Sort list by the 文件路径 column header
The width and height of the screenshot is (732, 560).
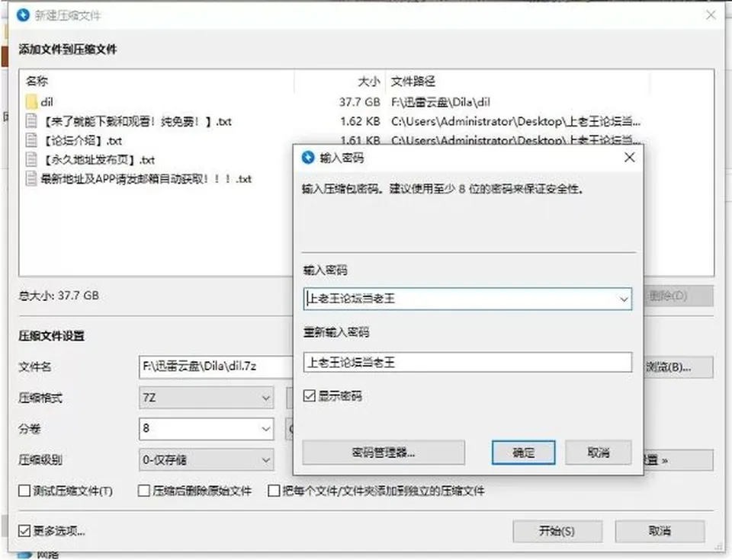(x=413, y=82)
